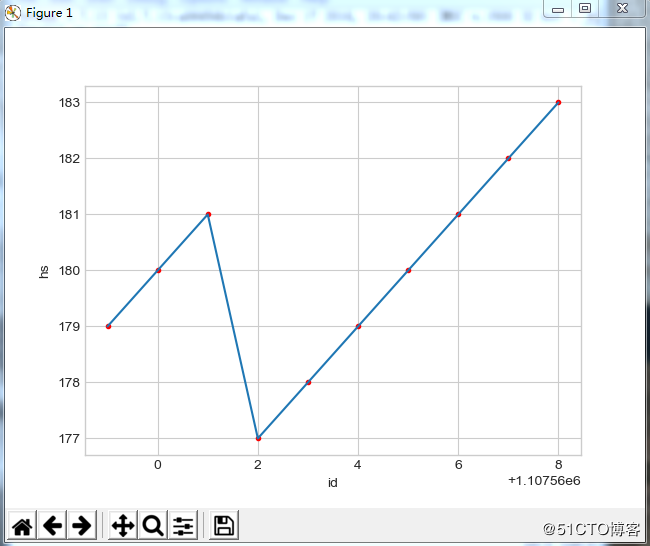Click the x-axis tick label 4

(358, 465)
